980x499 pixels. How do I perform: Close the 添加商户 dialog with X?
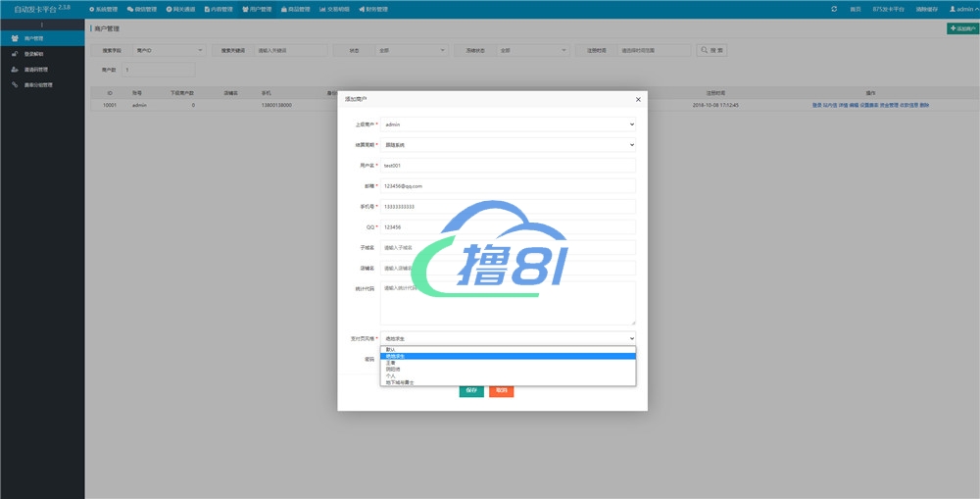pos(638,99)
